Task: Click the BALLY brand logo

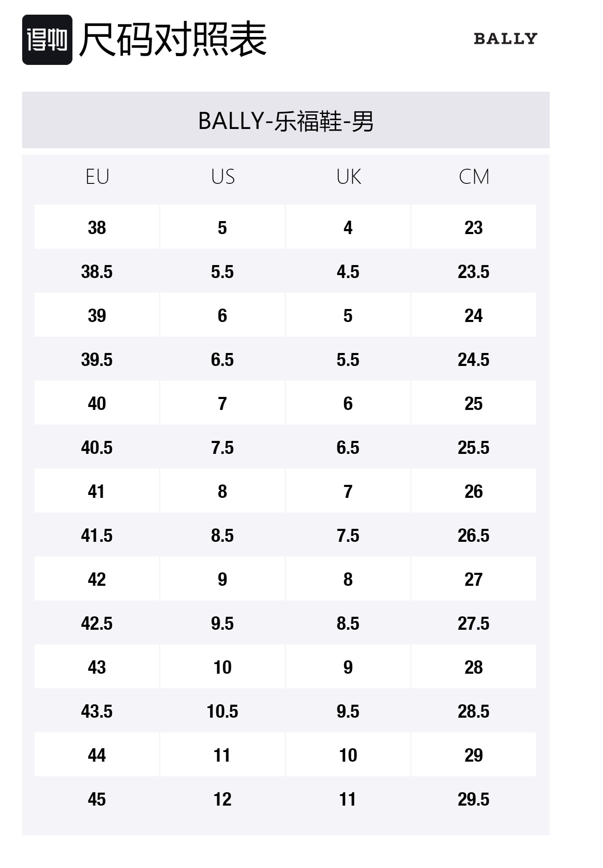Action: (505, 39)
